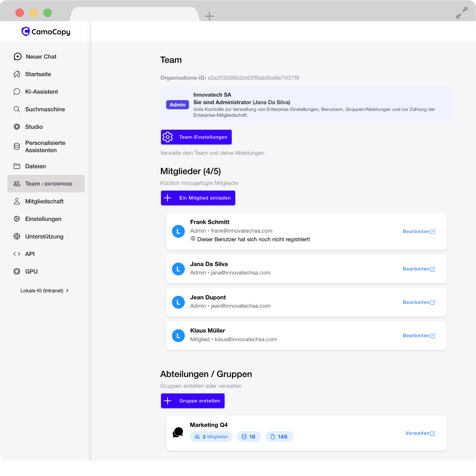The width and height of the screenshot is (476, 476).
Task: Click Marketing Q4 group chat bubble icon
Action: pos(178,433)
